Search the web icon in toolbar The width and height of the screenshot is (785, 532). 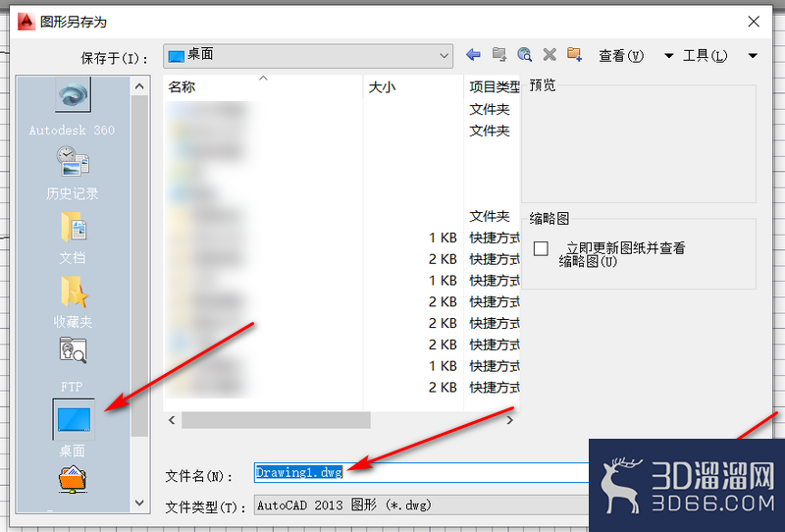coord(524,54)
